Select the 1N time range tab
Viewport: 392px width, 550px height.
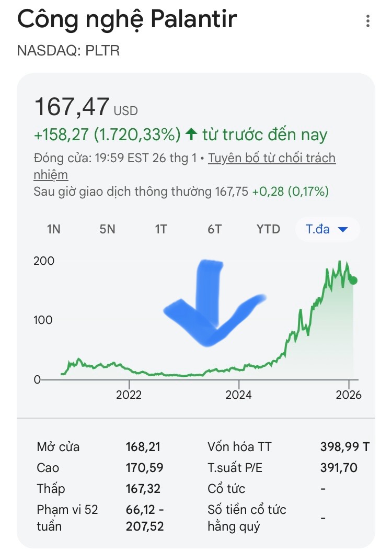pyautogui.click(x=54, y=229)
